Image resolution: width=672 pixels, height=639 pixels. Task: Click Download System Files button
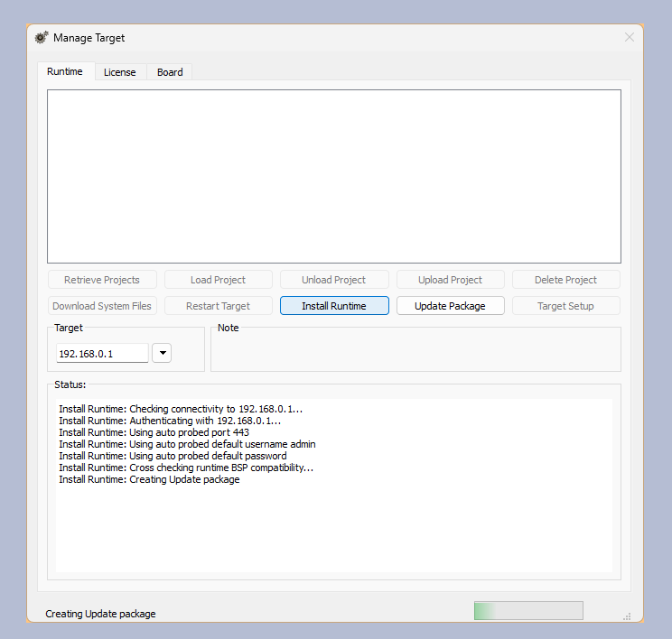click(x=102, y=306)
